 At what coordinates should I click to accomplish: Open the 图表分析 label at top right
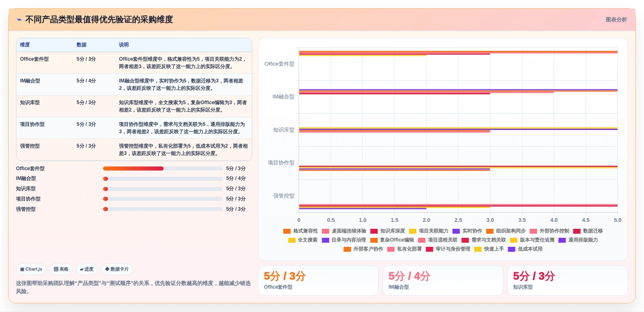[x=616, y=20]
